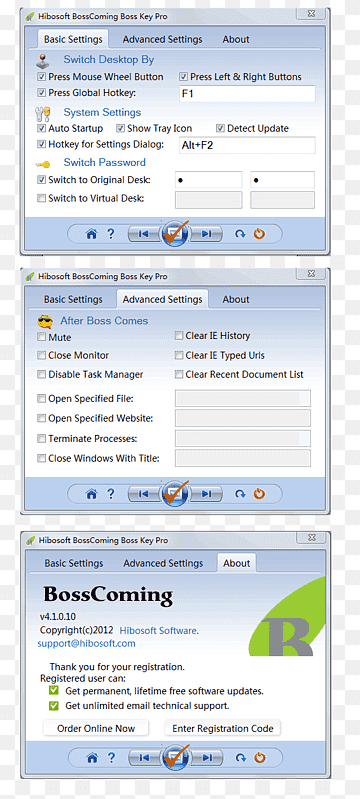
Task: Click the Terminate Processes text field
Action: [243, 438]
